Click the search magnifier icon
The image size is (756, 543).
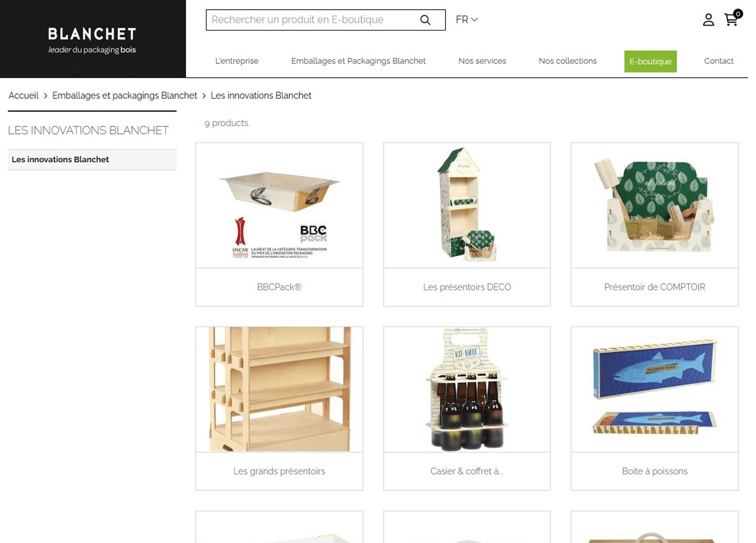tap(425, 20)
